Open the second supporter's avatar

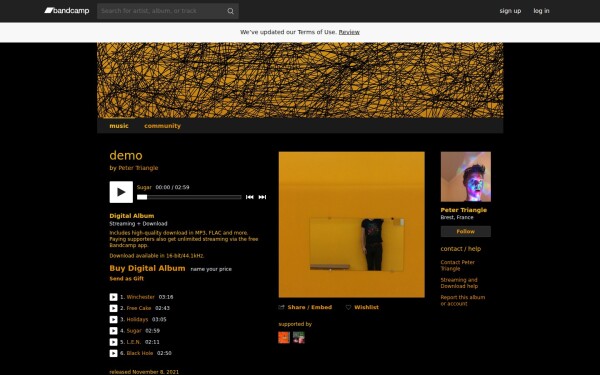point(299,338)
